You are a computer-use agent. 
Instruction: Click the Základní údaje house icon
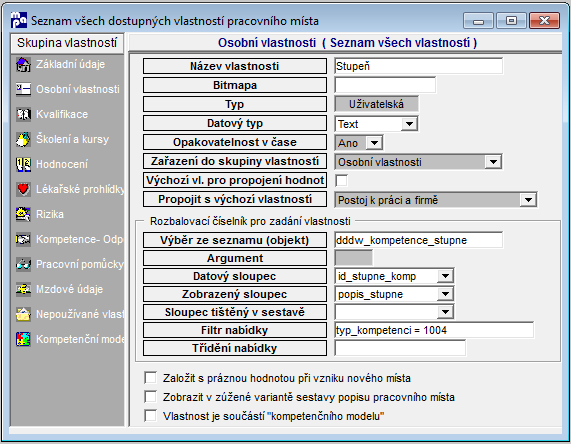23,65
